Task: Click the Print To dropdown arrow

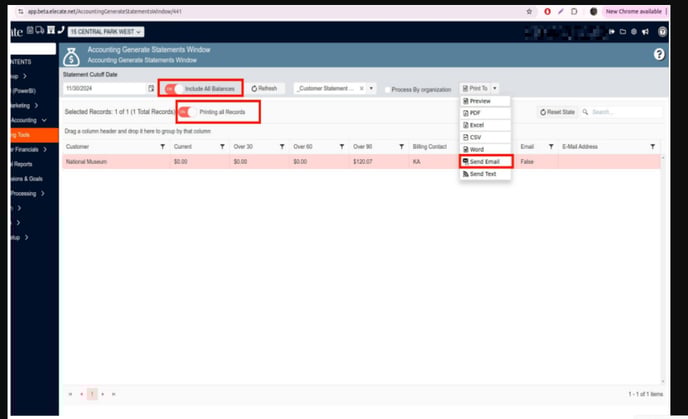Action: tap(495, 88)
